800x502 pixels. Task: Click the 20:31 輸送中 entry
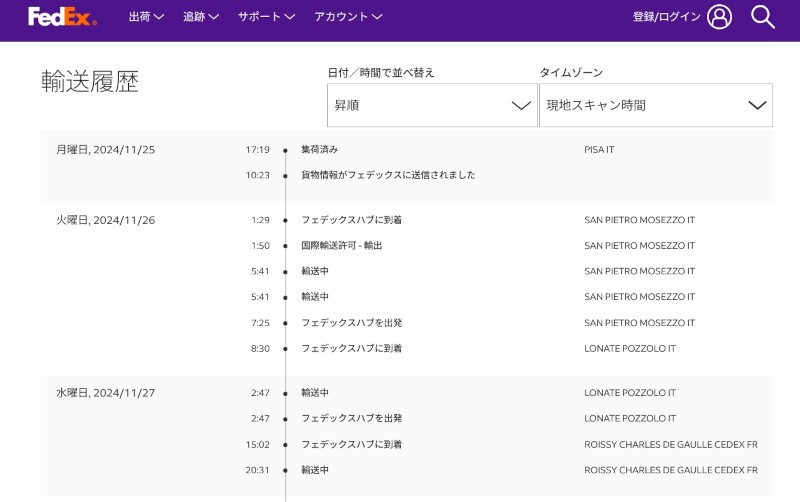click(x=315, y=470)
